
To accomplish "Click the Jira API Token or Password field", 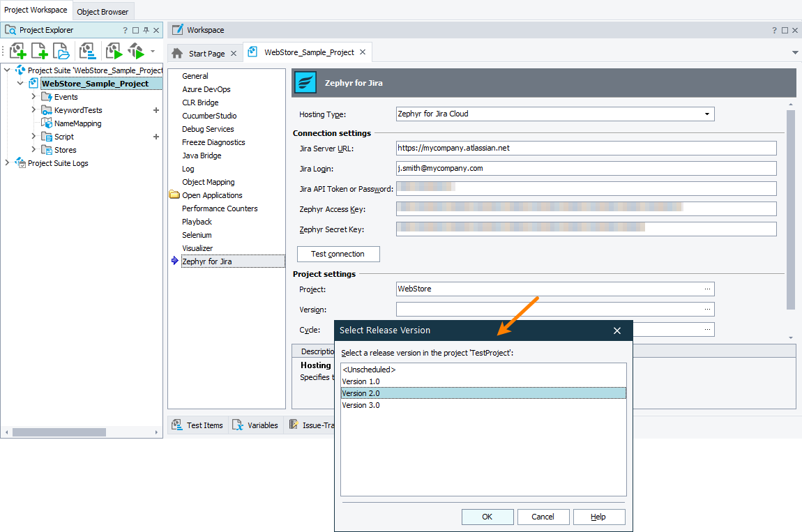I will [x=586, y=189].
